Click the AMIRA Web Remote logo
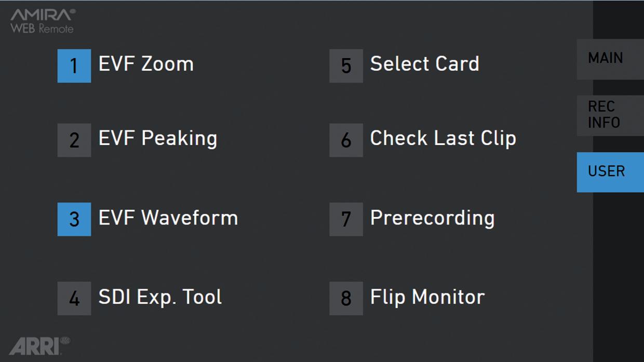The image size is (644, 362). [43, 21]
